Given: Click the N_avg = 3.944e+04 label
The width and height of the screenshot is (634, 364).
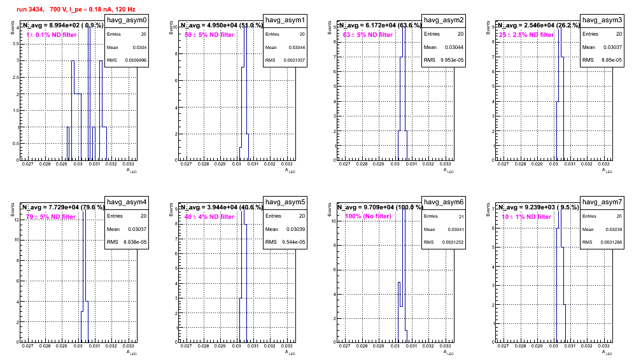Looking at the screenshot, I should coord(222,207).
